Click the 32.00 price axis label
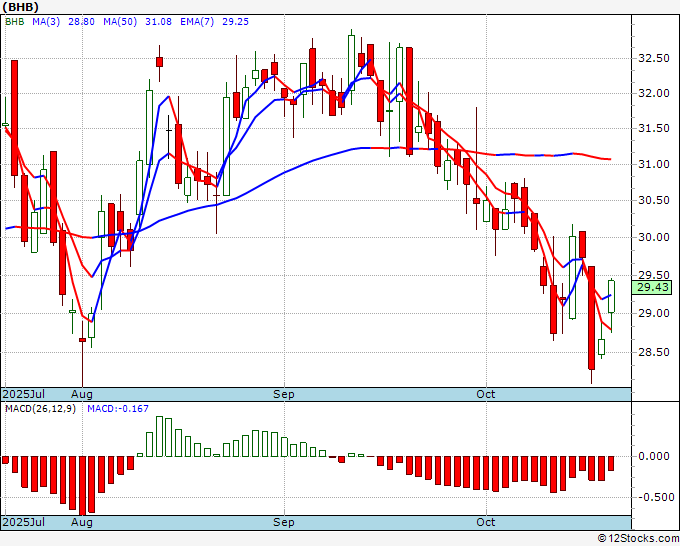This screenshot has width=680, height=546. pos(654,93)
